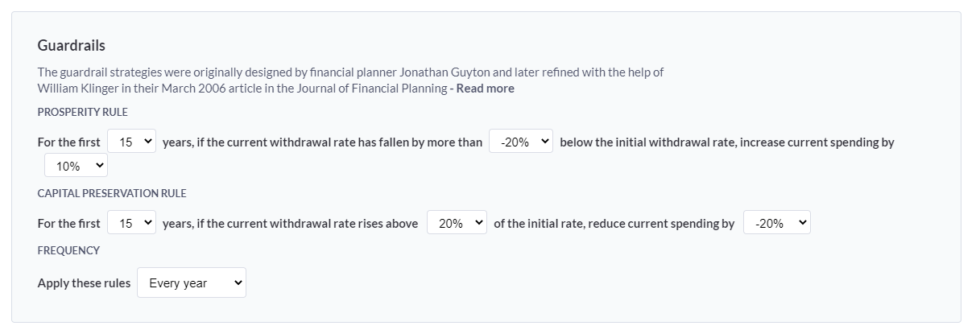The width and height of the screenshot is (980, 334).
Task: Click the Jonathan Guyton description line
Action: pos(350,72)
